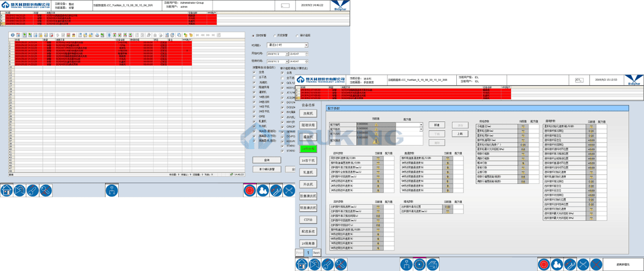The height and width of the screenshot is (271, 644).
Task: Click the help icon in the alarm toolbar
Action: pyautogui.click(x=12, y=35)
